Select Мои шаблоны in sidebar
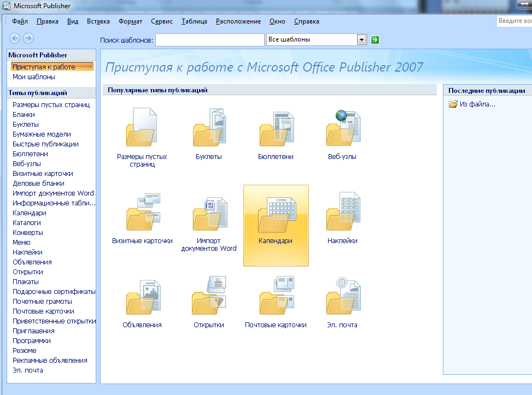The height and width of the screenshot is (395, 532). click(x=34, y=77)
